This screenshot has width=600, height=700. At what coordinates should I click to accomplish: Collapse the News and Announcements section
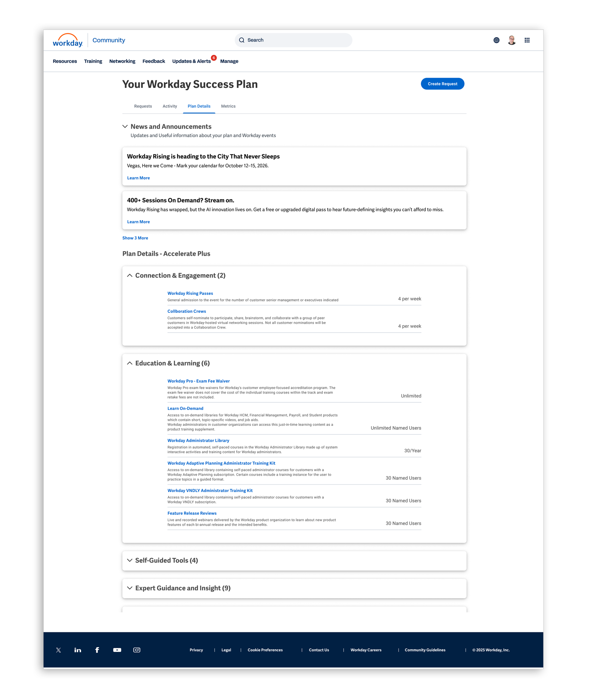pyautogui.click(x=125, y=126)
